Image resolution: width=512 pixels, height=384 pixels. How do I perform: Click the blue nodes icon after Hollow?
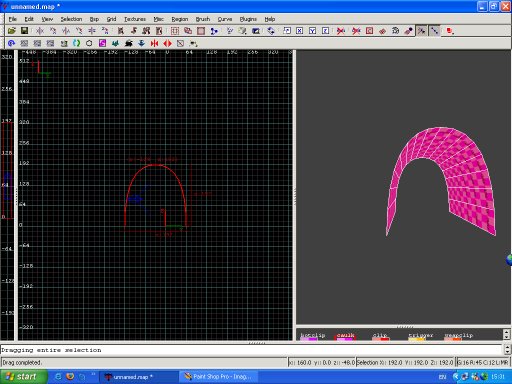(x=214, y=31)
